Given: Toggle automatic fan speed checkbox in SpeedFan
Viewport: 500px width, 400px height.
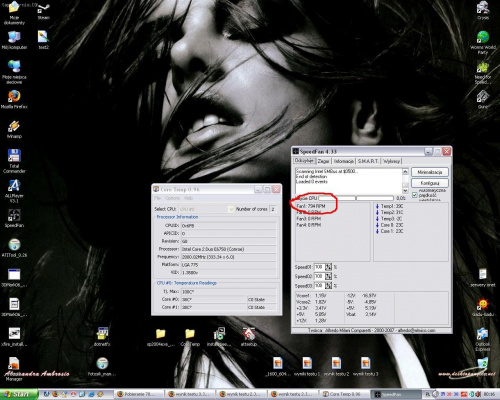Looking at the screenshot, I should point(415,195).
